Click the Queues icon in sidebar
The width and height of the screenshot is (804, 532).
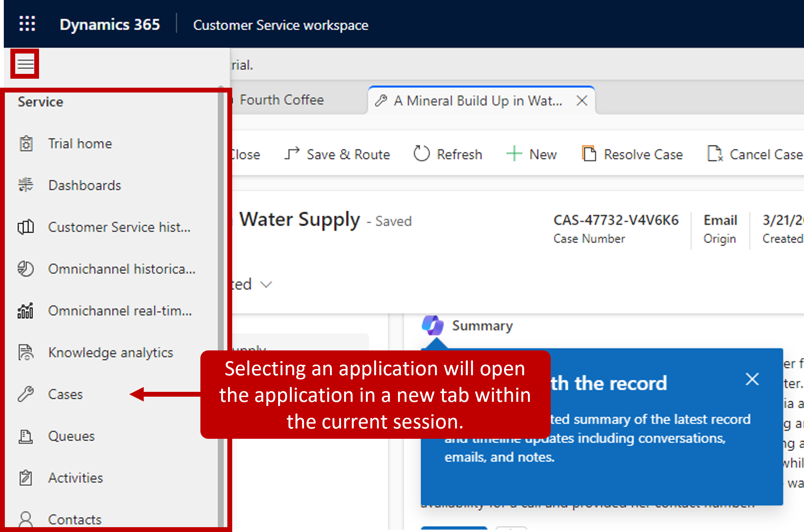26,436
